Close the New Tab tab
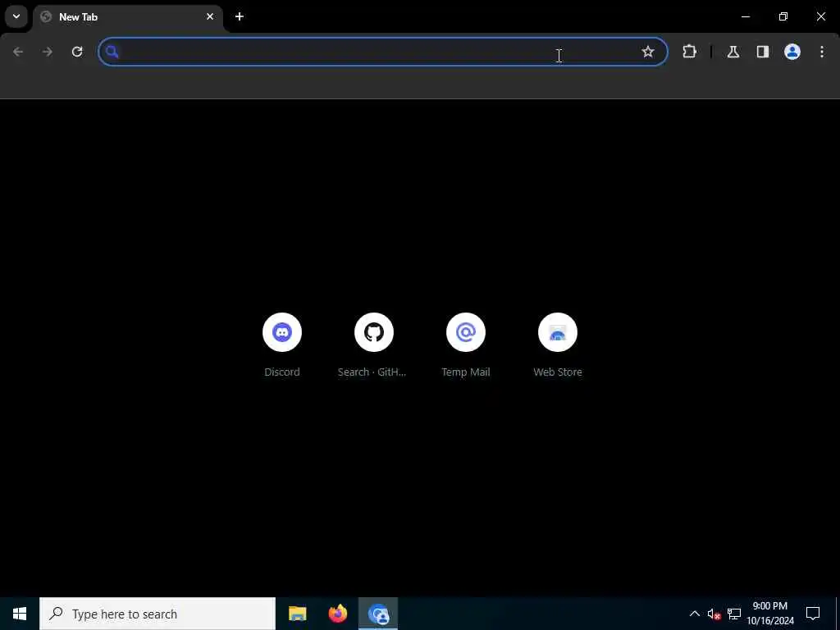 tap(210, 16)
